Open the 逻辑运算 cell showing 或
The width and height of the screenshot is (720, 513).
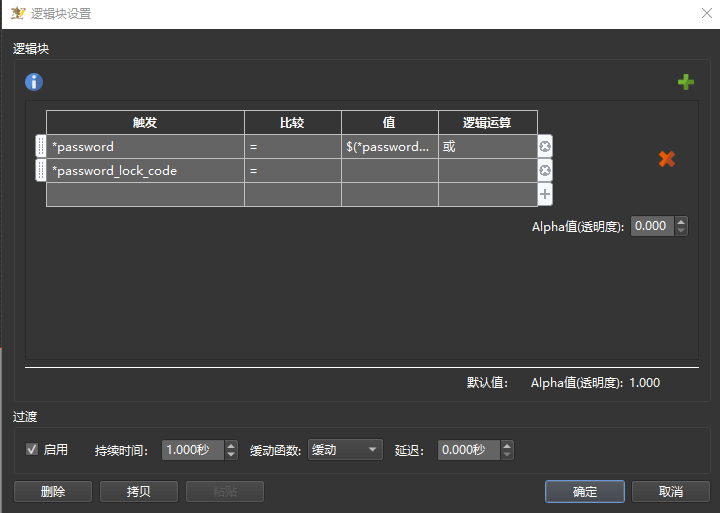click(x=487, y=147)
